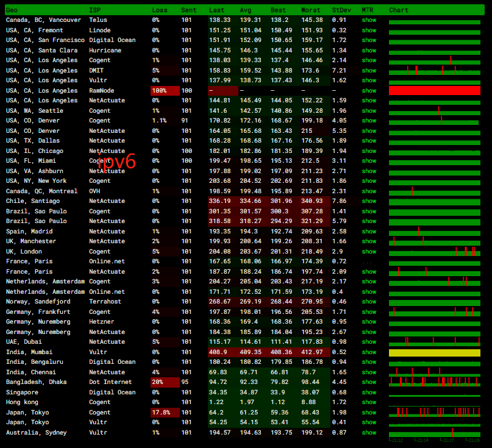
Task: Click the Chart column header
Action: pyautogui.click(x=399, y=10)
